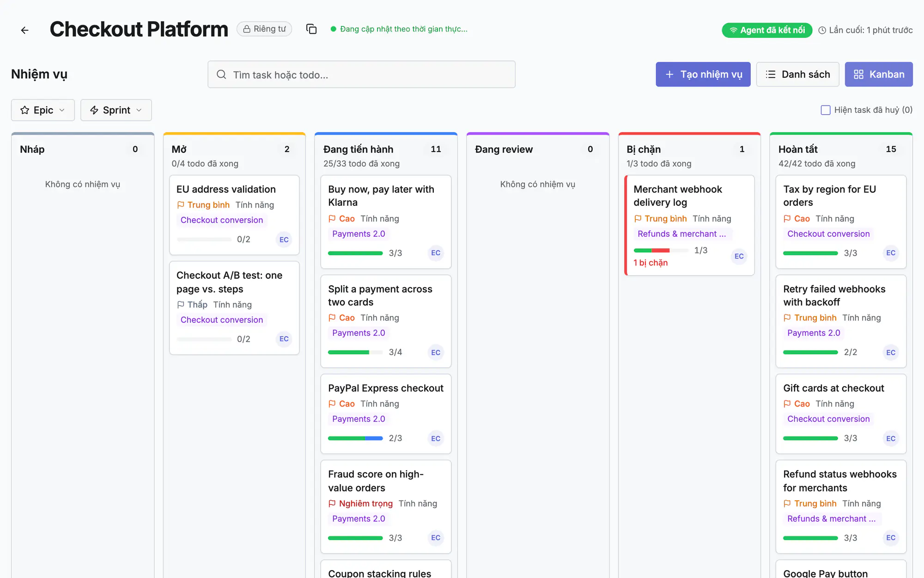The height and width of the screenshot is (578, 924).
Task: Click the Tạo nhiệm vụ button
Action: pos(703,74)
